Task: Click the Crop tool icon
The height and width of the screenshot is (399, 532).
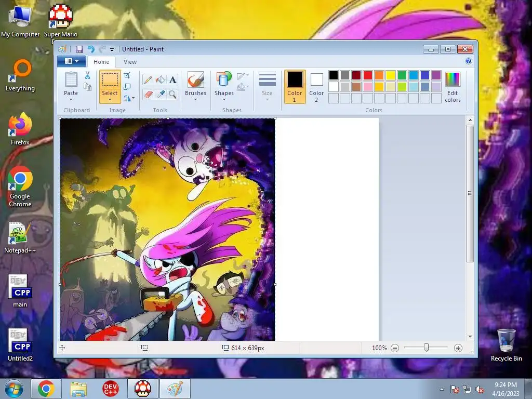Action: click(127, 75)
